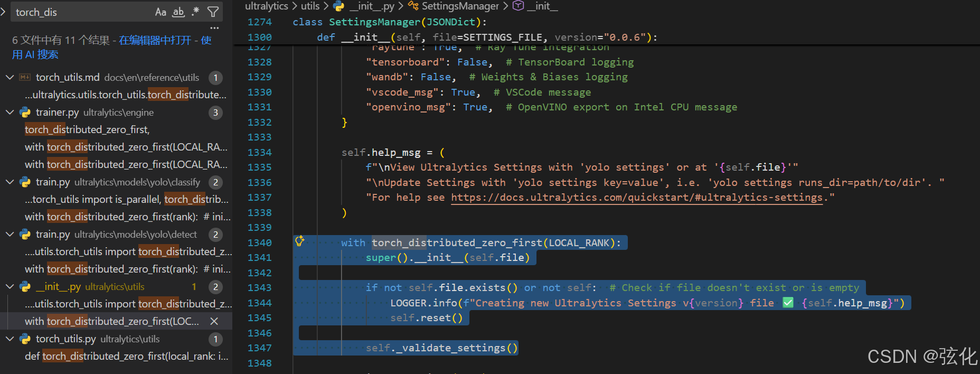Click Python icon beside __init__.py result
This screenshot has height=374, width=980.
25,286
